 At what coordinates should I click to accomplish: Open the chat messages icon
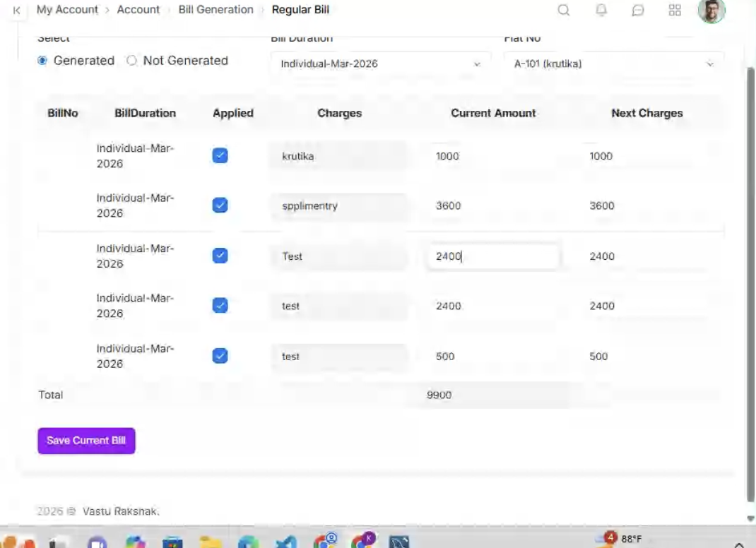(638, 10)
